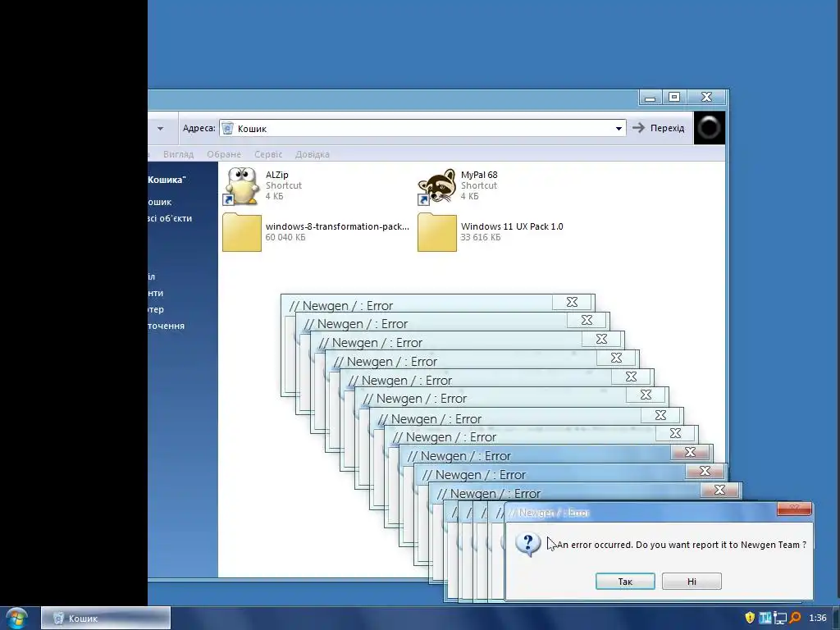The height and width of the screenshot is (630, 840).
Task: Click the Кошик taskbar button
Action: click(106, 619)
